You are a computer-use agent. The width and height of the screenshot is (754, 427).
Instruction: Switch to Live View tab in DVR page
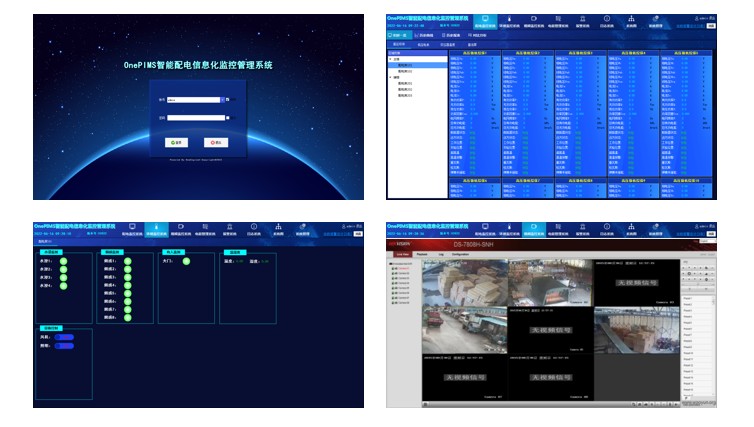tap(403, 254)
